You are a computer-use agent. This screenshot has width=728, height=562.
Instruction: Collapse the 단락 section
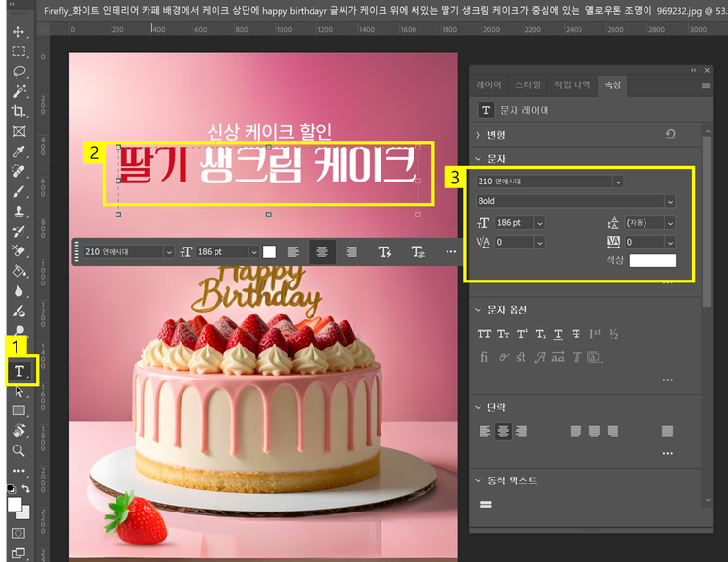point(478,407)
